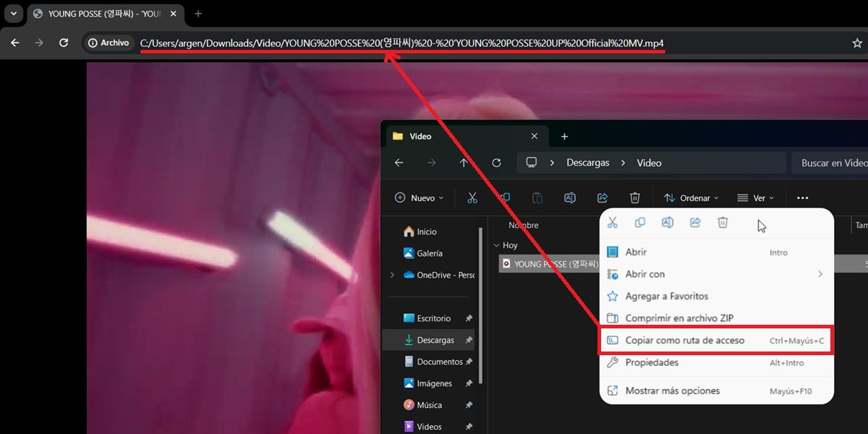Select the Video tab in File Explorer
868x434 pixels.
tap(467, 136)
